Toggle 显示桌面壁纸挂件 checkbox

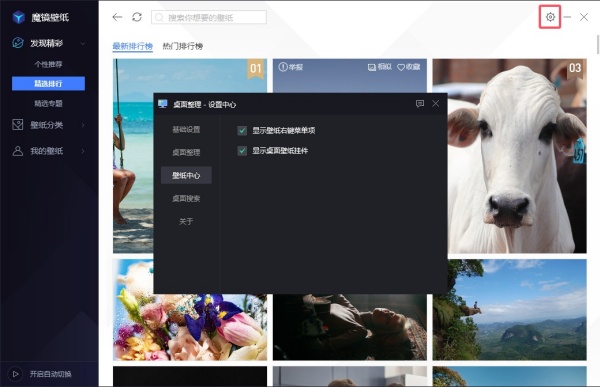242,151
